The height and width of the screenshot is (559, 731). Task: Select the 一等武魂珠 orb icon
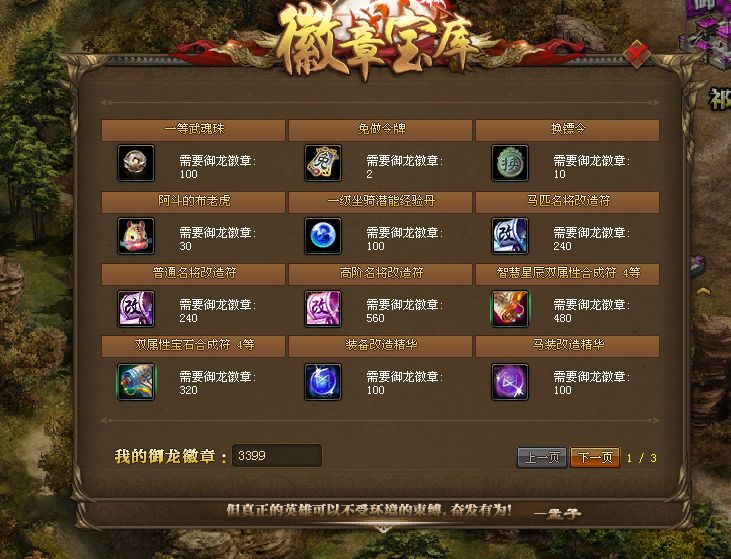(x=136, y=163)
